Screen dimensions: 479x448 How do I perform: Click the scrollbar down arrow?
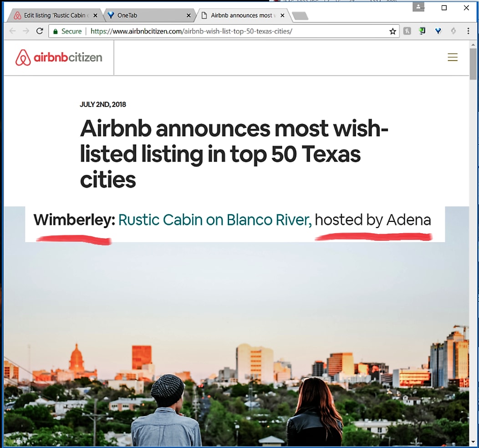tap(473, 442)
